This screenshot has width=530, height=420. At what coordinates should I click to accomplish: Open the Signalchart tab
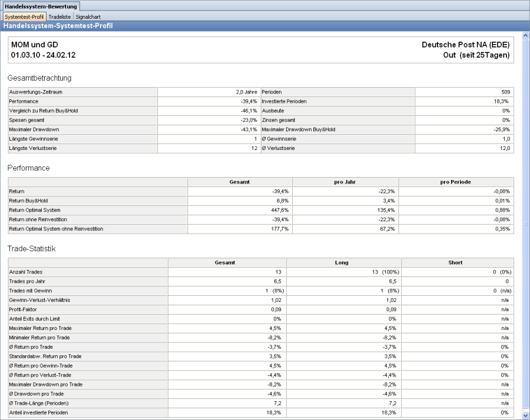point(88,17)
